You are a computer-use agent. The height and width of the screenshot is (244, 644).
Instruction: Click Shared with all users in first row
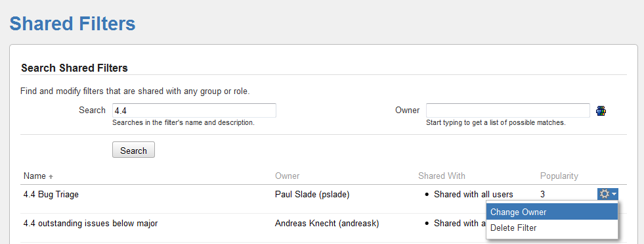coord(473,194)
